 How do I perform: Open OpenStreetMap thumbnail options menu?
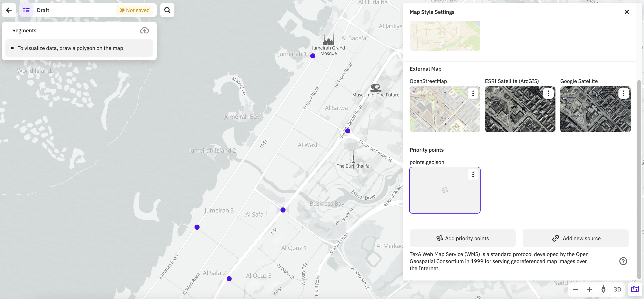point(473,94)
